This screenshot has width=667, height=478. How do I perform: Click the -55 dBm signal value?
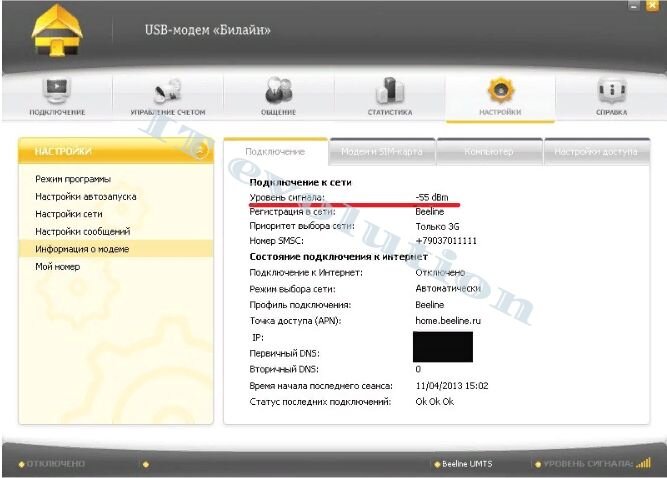pyautogui.click(x=432, y=197)
